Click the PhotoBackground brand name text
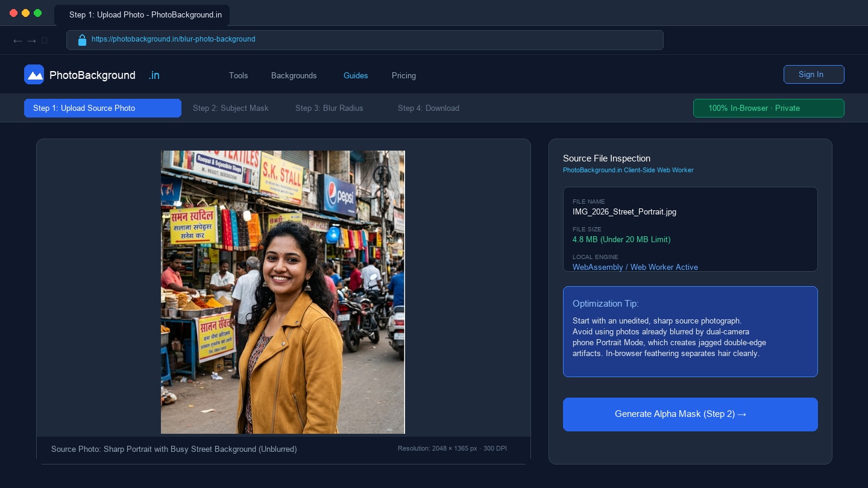This screenshot has height=488, width=868. point(92,75)
